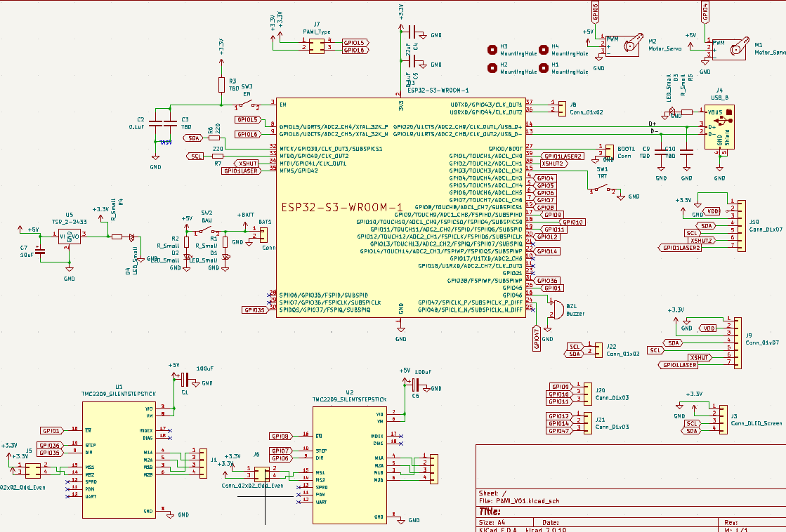Click the vertical GPIO47 label near buzzer

pyautogui.click(x=537, y=338)
